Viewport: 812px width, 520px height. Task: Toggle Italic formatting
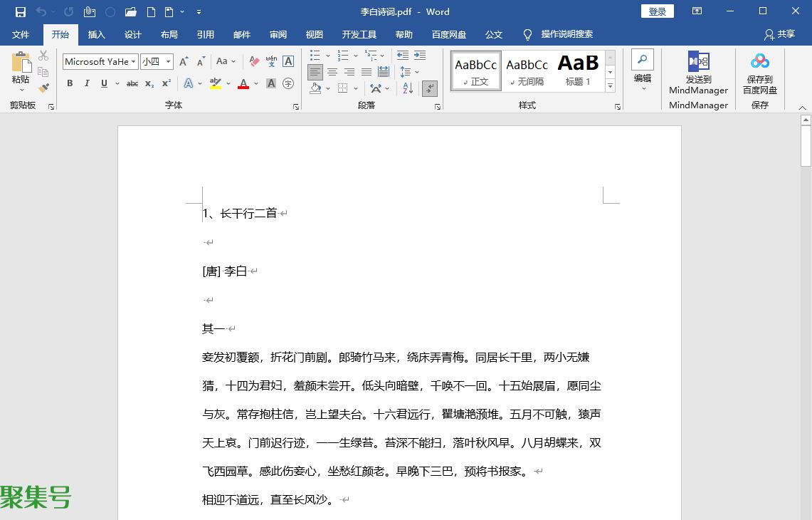click(87, 83)
